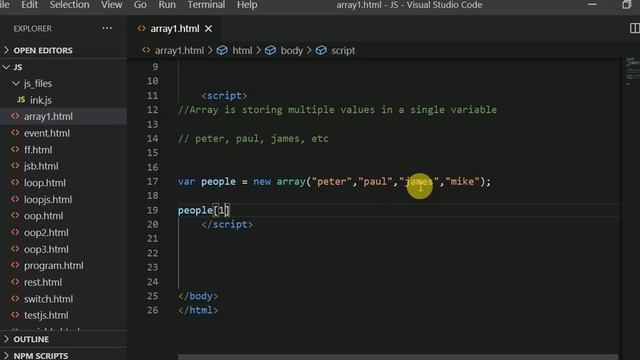Restore the Visual Studio Code window
This screenshot has width=640, height=360.
click(x=627, y=4)
